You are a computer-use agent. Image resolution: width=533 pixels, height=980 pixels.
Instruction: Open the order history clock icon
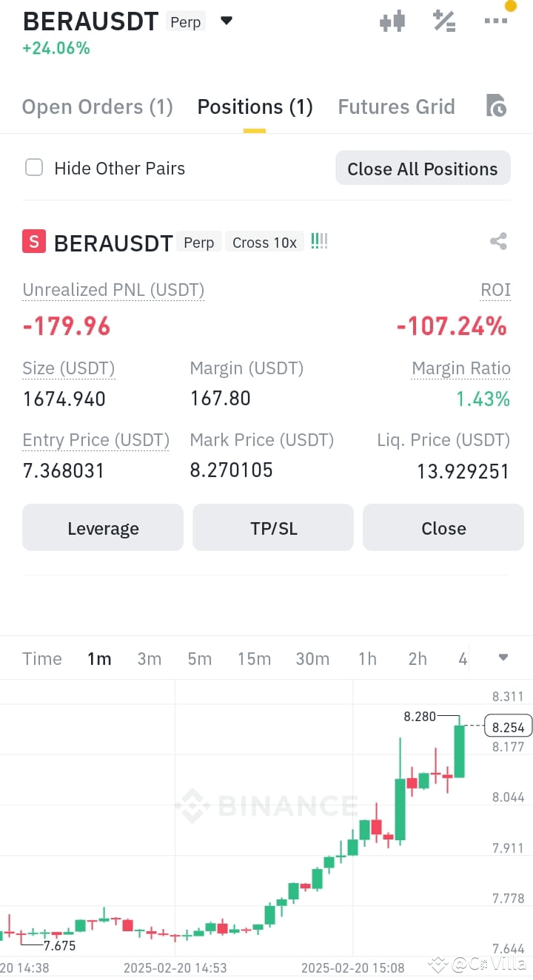(x=496, y=106)
